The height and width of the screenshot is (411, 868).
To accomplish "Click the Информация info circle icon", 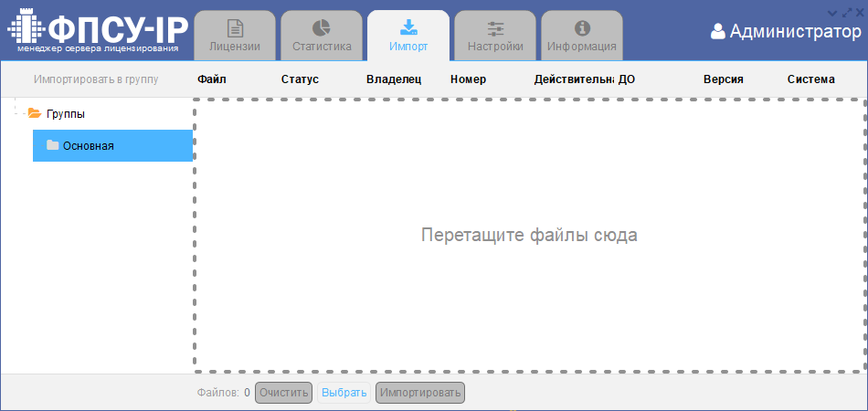I will 582,27.
